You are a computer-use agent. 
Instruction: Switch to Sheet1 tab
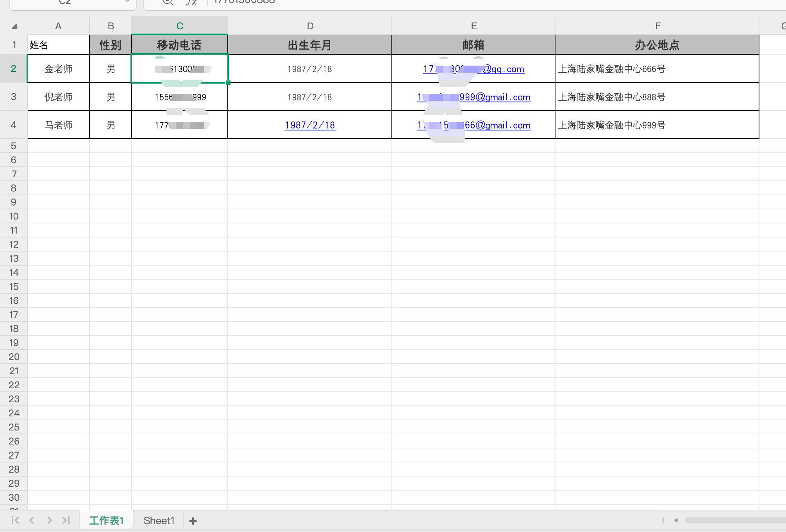coord(159,521)
